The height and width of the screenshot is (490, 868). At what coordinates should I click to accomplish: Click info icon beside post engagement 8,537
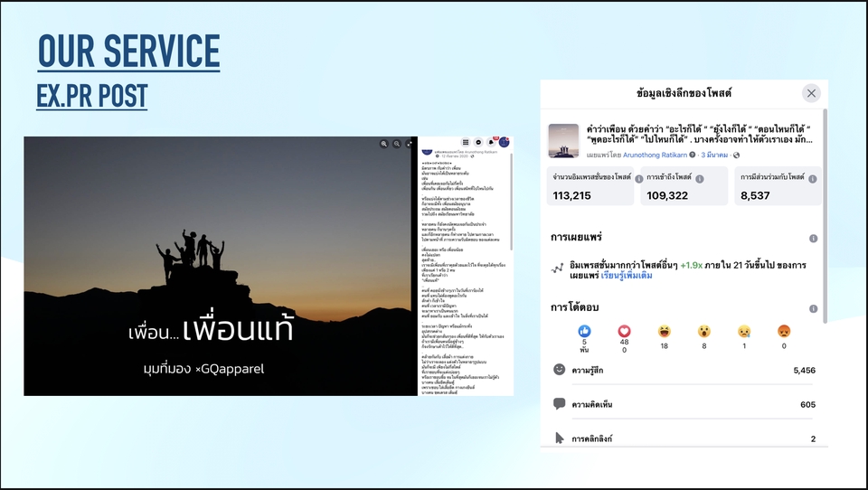(x=813, y=179)
